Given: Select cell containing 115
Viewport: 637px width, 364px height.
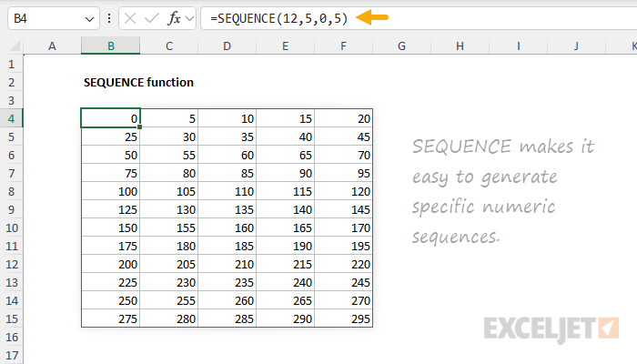Looking at the screenshot, I should [285, 191].
